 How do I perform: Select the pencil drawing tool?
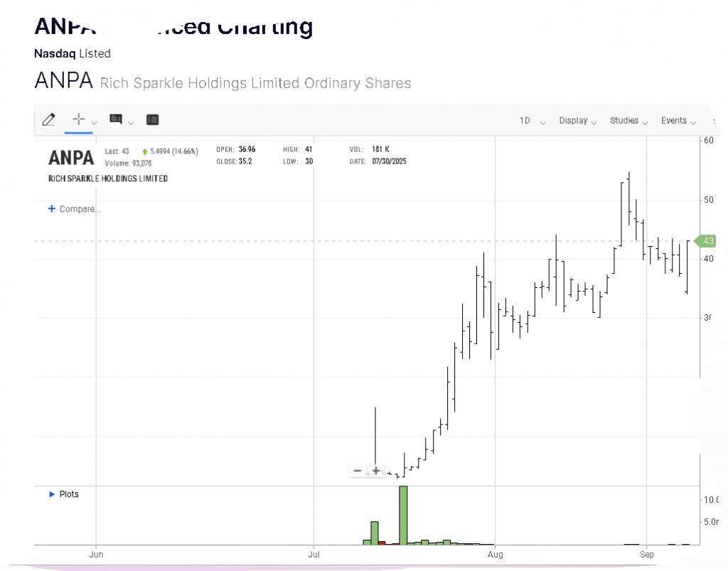(x=48, y=120)
